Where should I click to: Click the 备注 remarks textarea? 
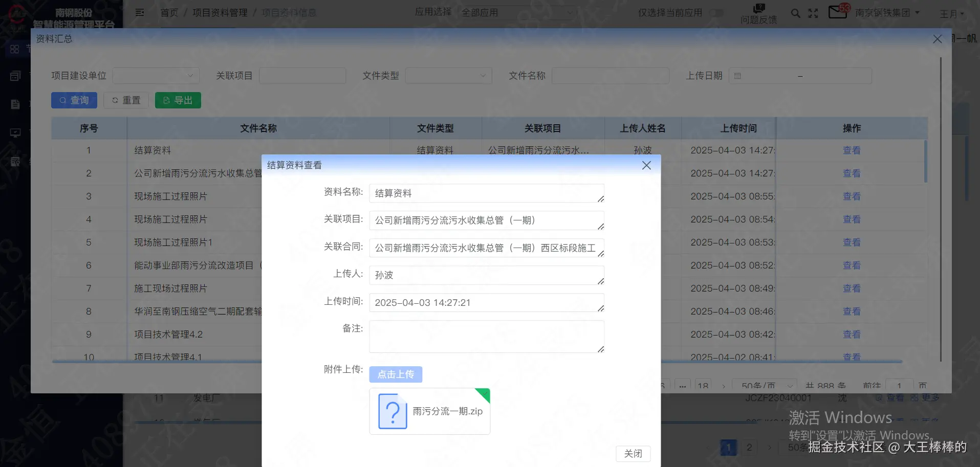487,337
